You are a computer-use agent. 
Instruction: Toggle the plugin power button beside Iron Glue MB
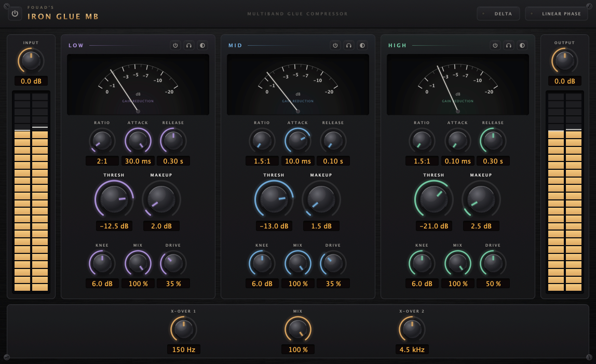point(15,14)
